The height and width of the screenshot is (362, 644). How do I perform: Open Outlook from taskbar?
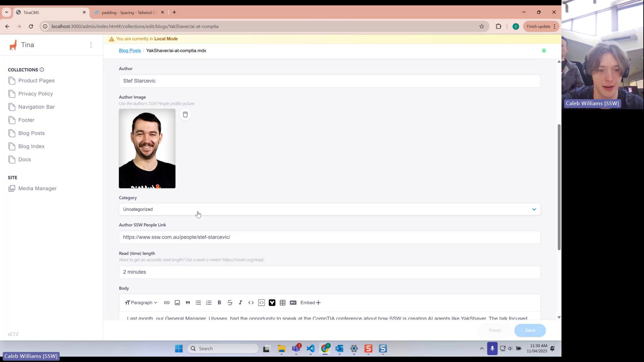[x=339, y=349]
